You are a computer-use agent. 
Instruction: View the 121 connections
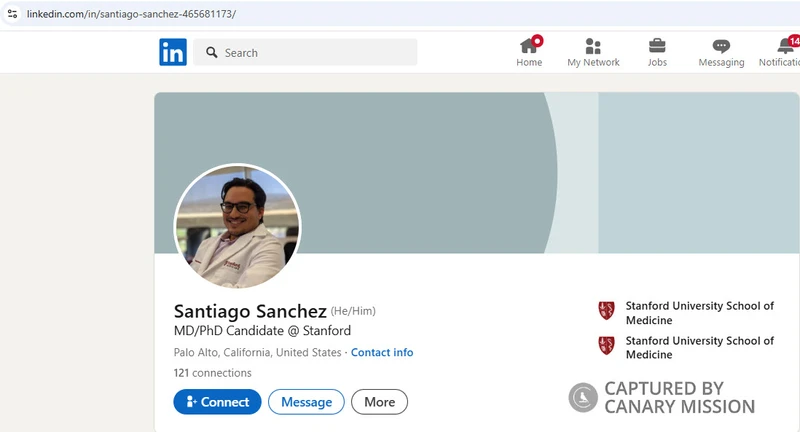point(212,373)
